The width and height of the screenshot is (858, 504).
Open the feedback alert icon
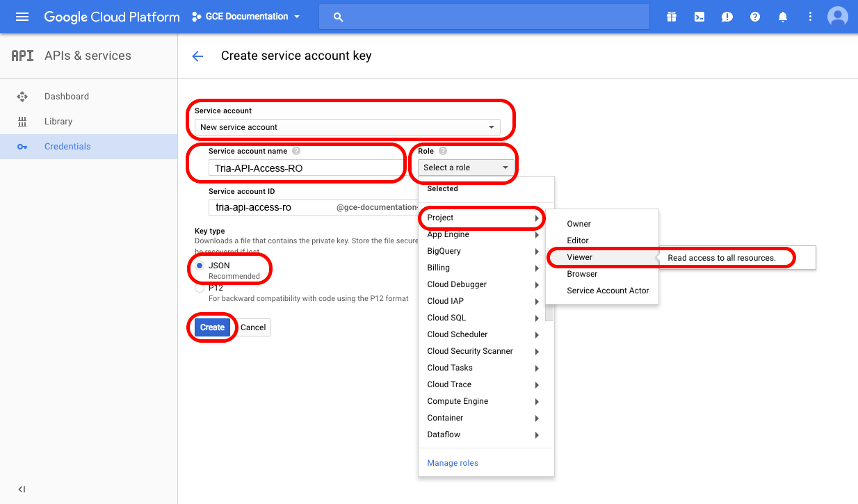(727, 17)
